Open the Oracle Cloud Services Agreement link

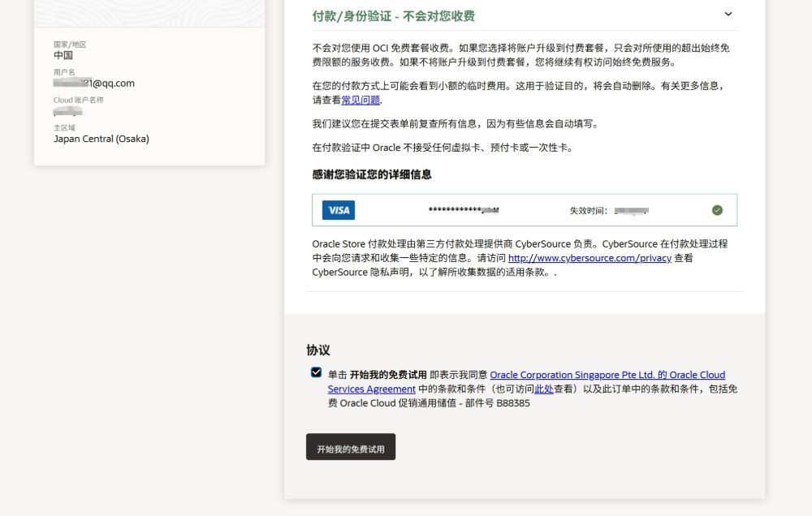pyautogui.click(x=526, y=381)
